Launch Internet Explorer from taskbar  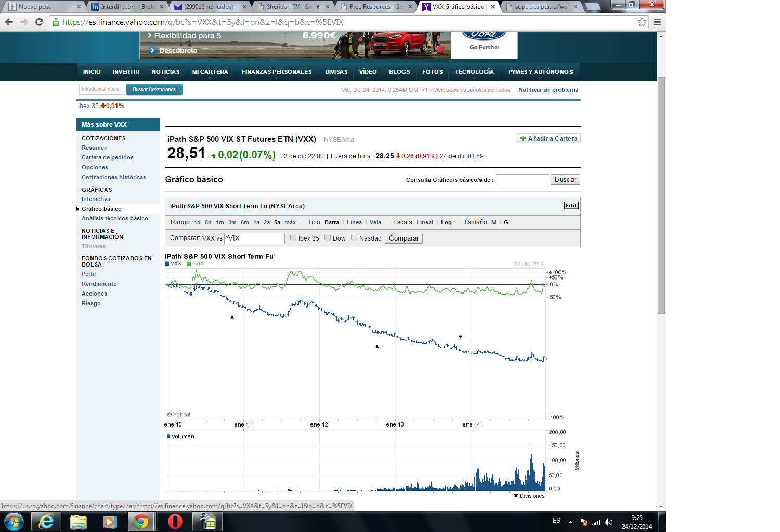tap(46, 521)
